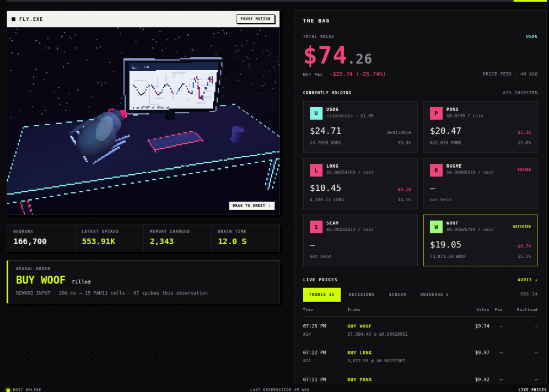The width and height of the screenshot is (549, 392).
Task: Click the pink keyboard in the 3D scene
Action: [x=175, y=141]
